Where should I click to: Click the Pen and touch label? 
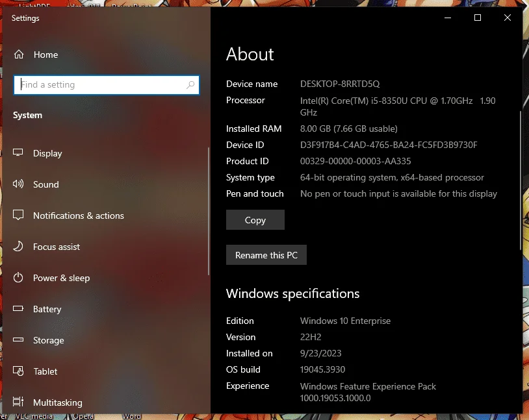point(255,194)
